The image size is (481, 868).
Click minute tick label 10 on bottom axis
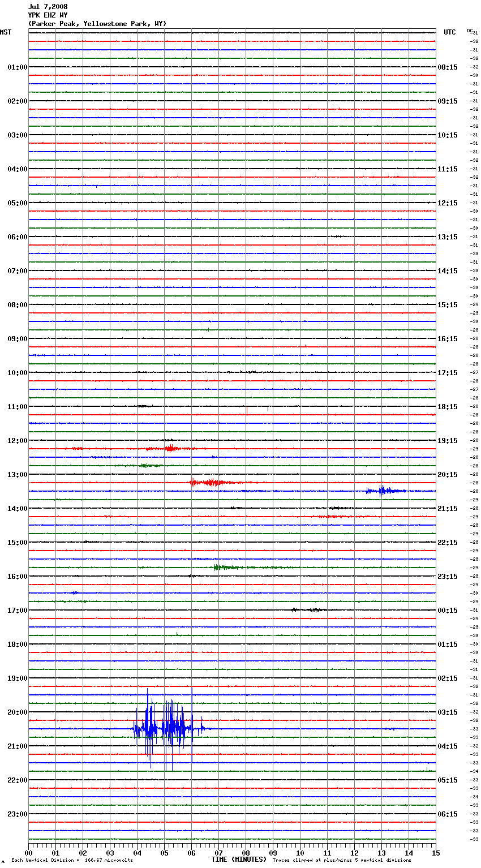[300, 853]
